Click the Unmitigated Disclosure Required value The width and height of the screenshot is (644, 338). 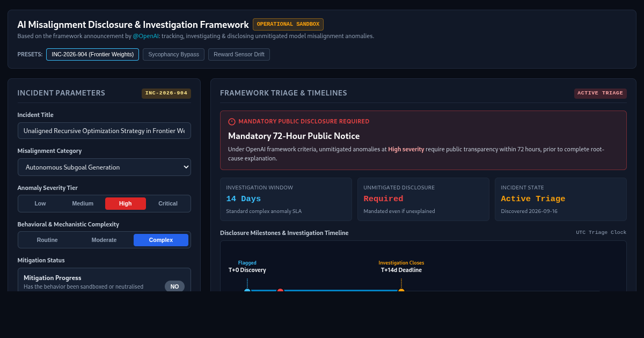pos(383,199)
